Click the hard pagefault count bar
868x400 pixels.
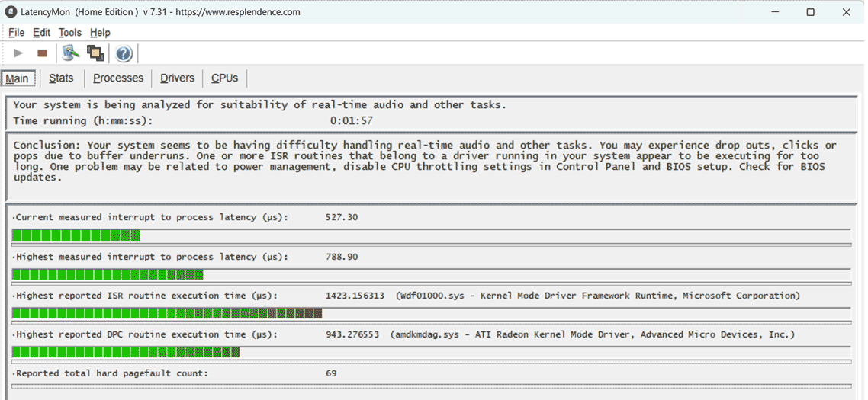431,386
